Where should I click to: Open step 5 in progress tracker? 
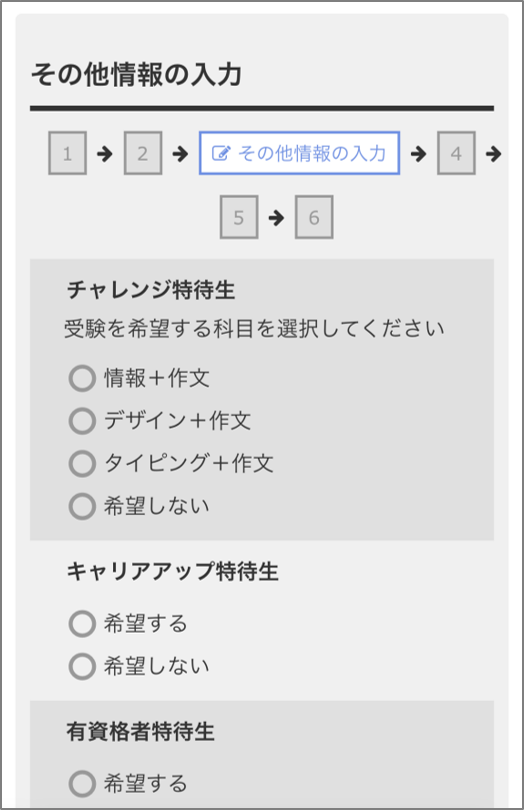click(239, 217)
